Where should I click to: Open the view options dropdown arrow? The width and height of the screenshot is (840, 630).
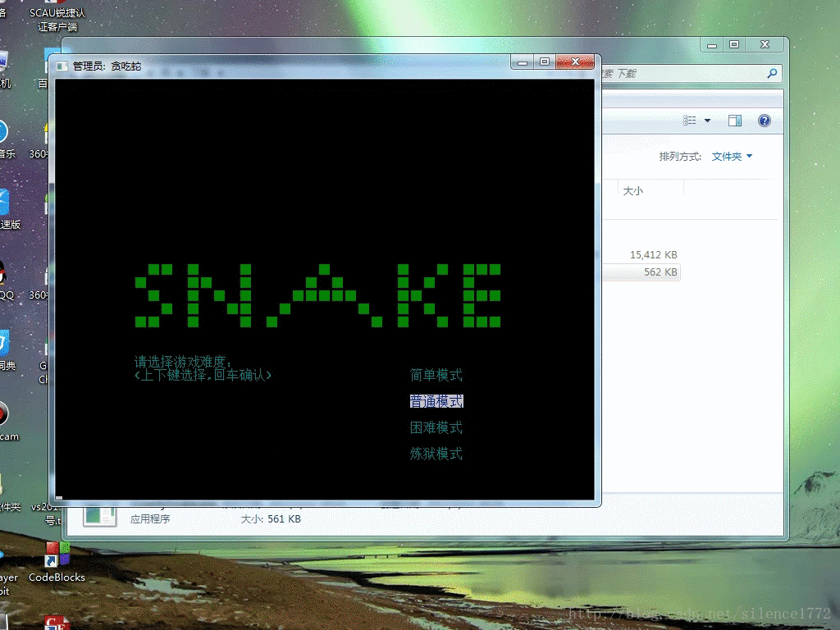708,121
